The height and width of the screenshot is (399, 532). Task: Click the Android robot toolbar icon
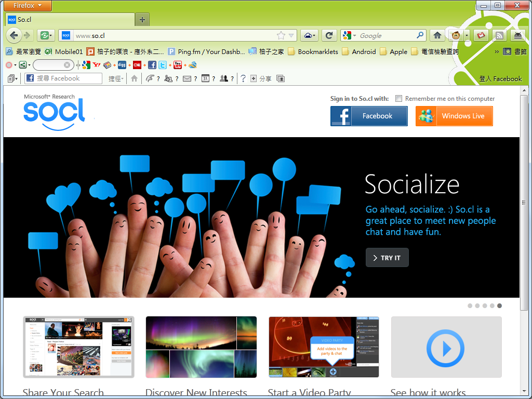[x=518, y=35]
